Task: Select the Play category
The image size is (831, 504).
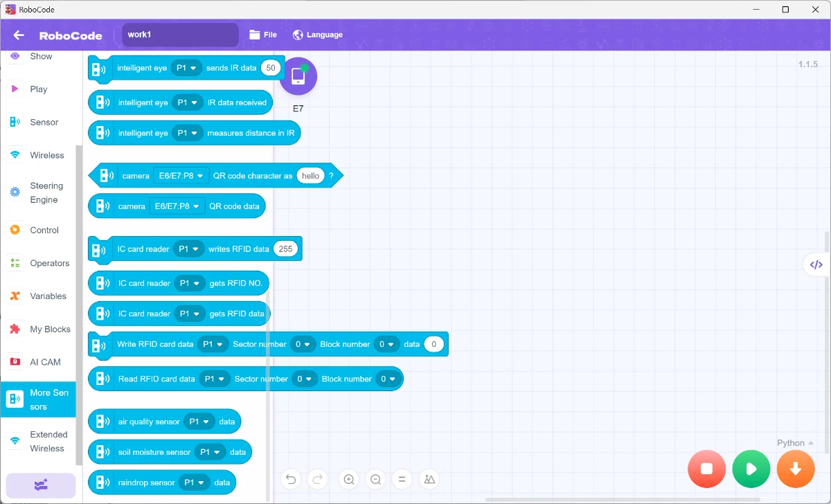Action: [38, 89]
